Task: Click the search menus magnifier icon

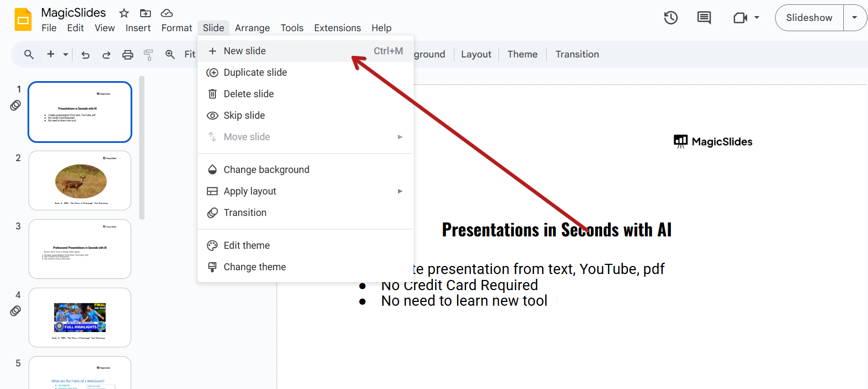Action: 29,54
